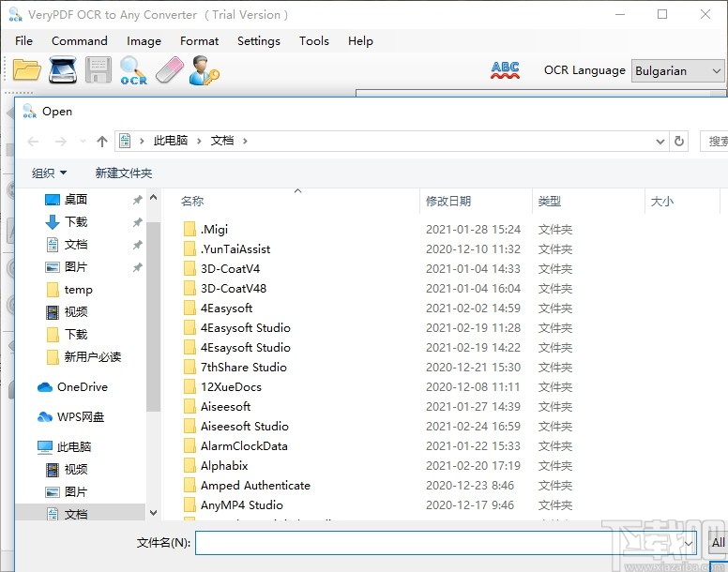Open the Command menu
The width and height of the screenshot is (728, 572).
(x=80, y=41)
